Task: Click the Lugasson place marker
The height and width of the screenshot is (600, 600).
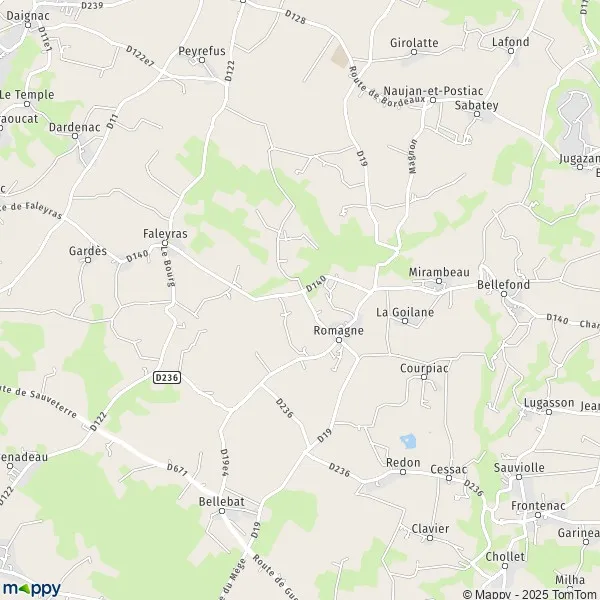Action: pos(549,412)
